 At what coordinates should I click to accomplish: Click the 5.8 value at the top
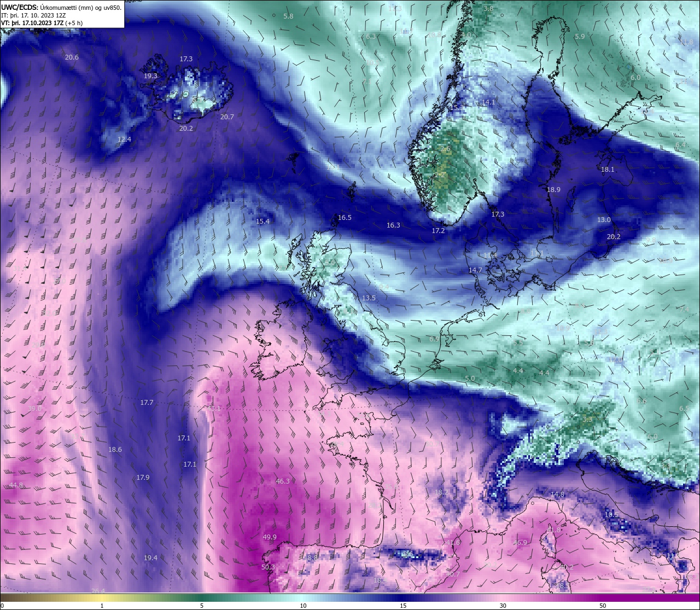pyautogui.click(x=288, y=16)
